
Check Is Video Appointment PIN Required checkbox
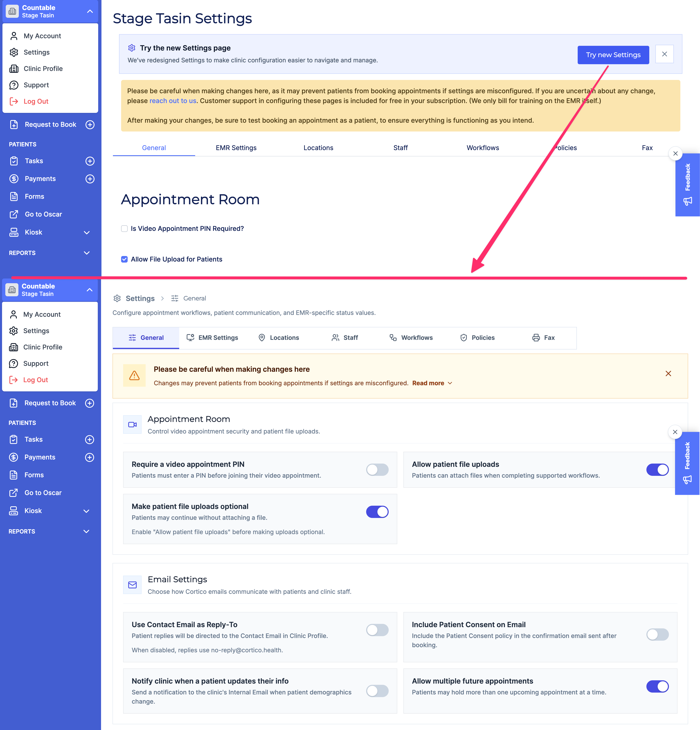124,229
